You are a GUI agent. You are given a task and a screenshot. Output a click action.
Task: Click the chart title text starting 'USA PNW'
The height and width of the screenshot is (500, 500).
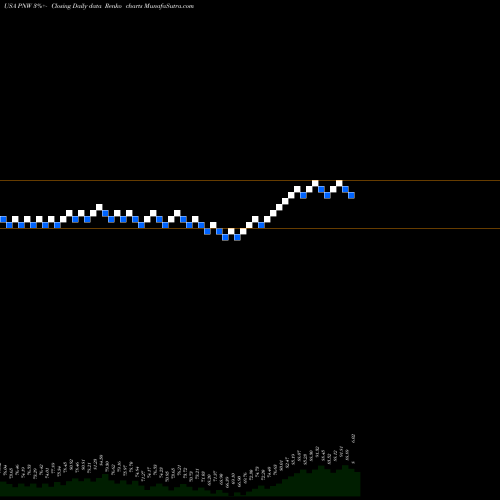tap(99, 6)
